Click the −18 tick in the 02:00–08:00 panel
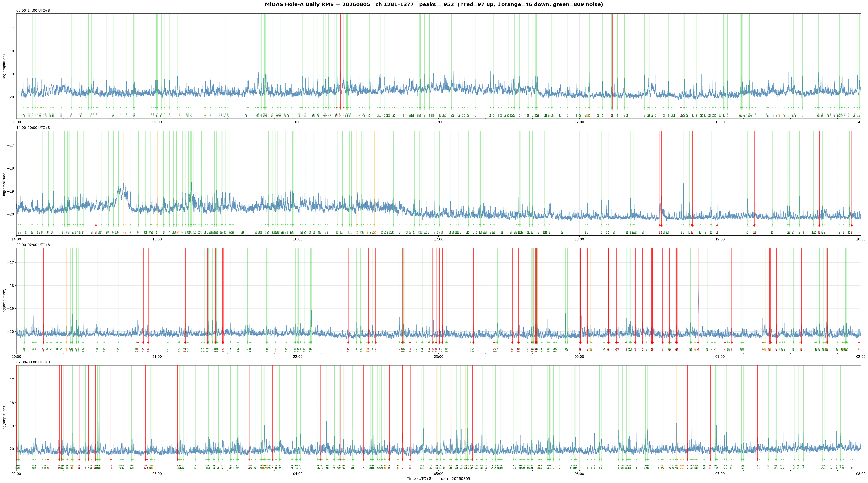The image size is (868, 483). click(11, 403)
